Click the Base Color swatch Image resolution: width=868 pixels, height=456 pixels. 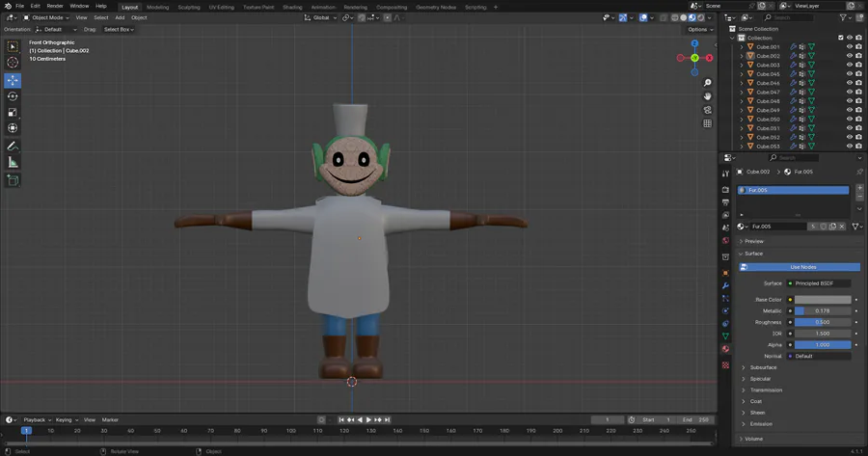tap(823, 300)
